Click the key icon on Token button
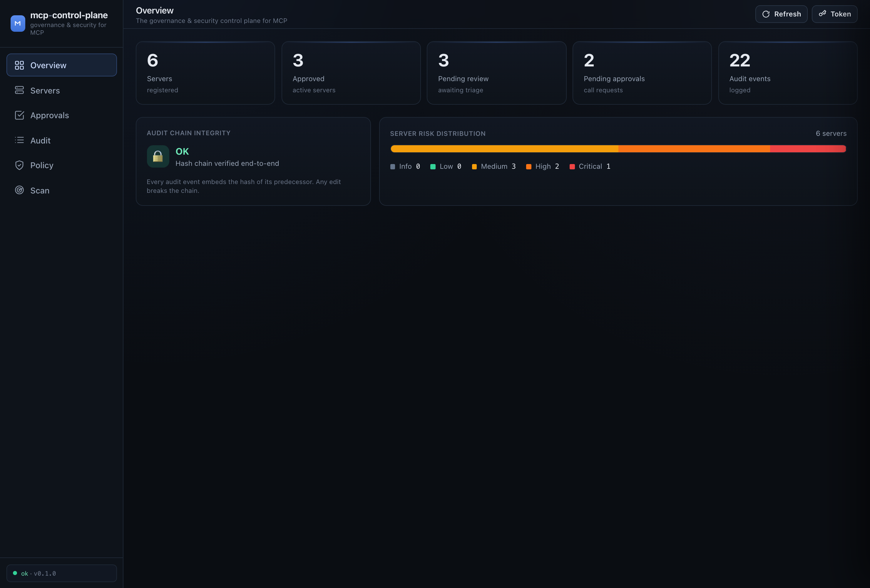 [x=822, y=14]
